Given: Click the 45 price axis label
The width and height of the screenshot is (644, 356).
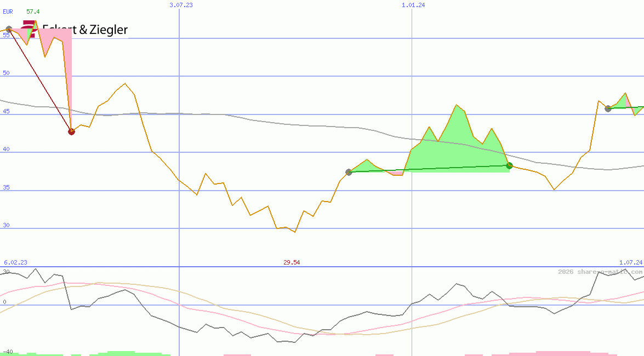Looking at the screenshot, I should pyautogui.click(x=6, y=111).
